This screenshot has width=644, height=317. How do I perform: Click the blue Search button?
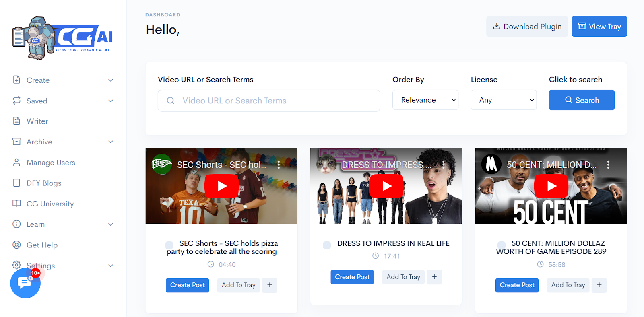(x=582, y=100)
